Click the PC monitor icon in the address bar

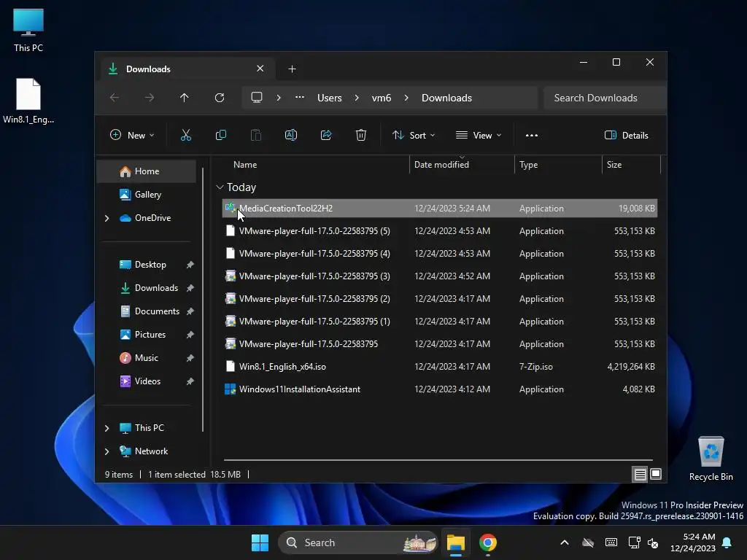point(257,98)
